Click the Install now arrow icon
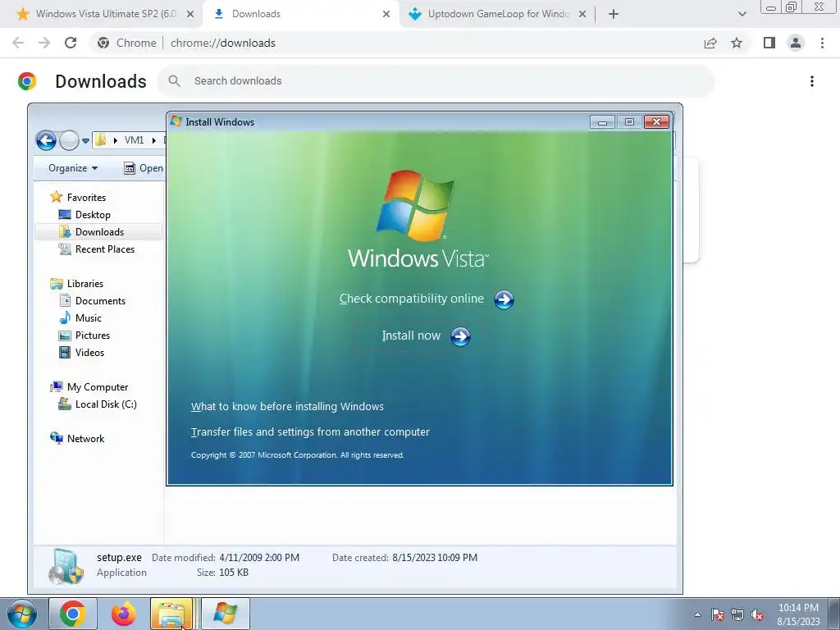Image resolution: width=840 pixels, height=630 pixels. tap(460, 336)
